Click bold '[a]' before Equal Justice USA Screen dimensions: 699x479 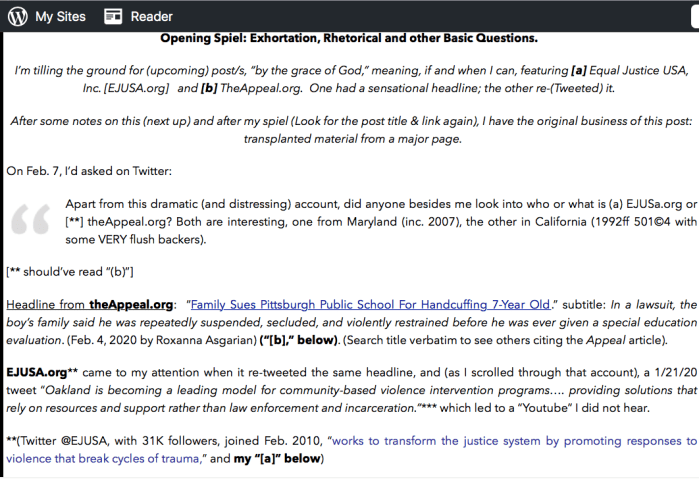coord(579,72)
